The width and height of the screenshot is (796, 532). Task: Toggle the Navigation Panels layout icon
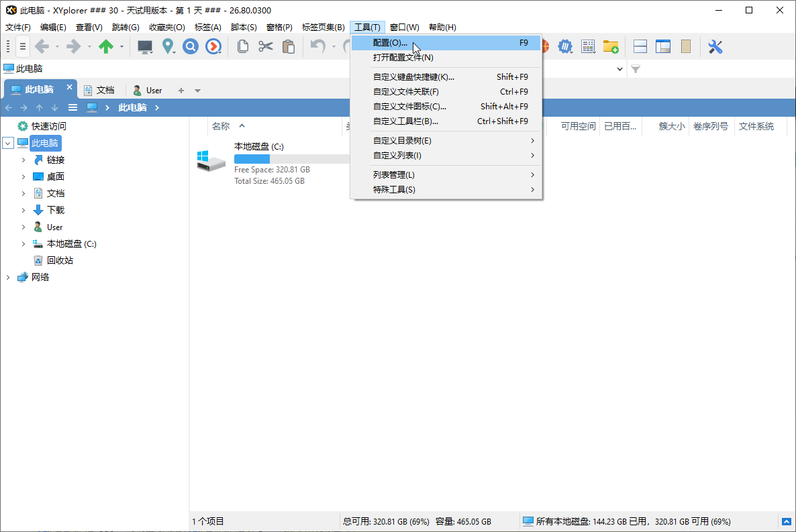pyautogui.click(x=663, y=47)
